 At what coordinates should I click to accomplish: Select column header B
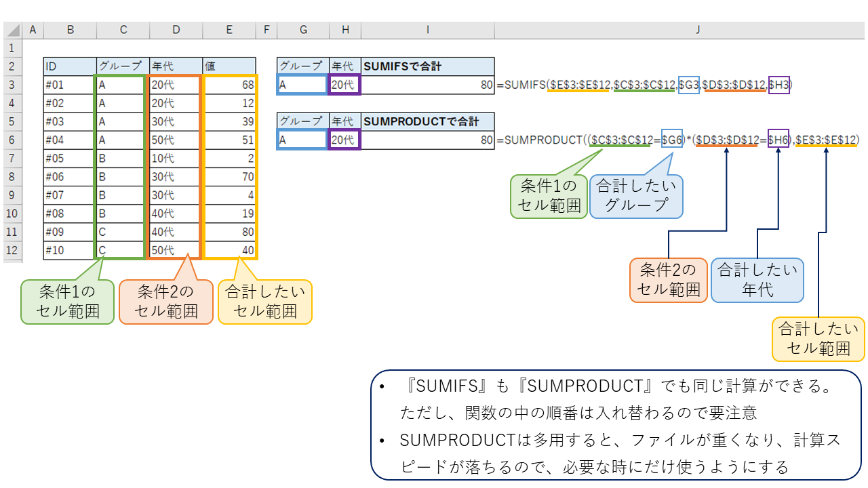[70, 30]
